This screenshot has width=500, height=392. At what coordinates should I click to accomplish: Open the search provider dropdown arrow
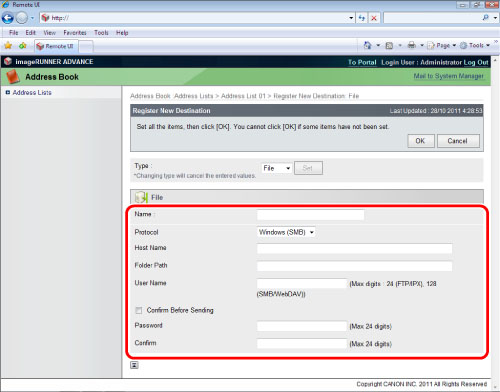(x=495, y=18)
